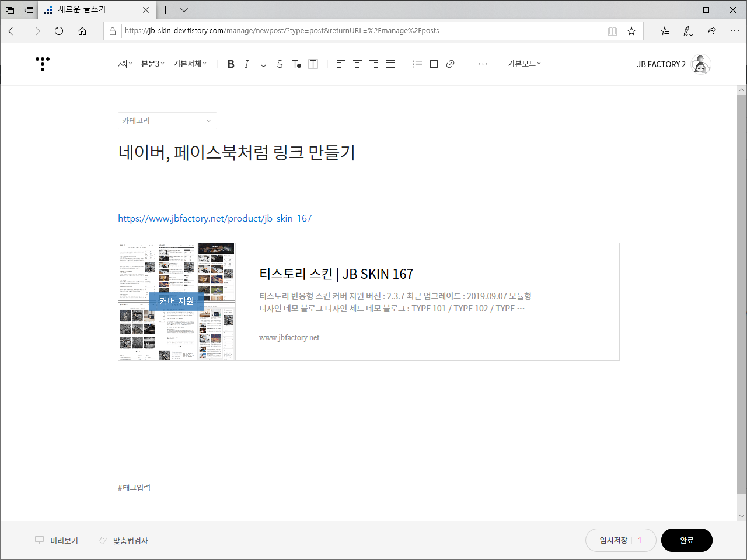Justify text alignment
Image resolution: width=747 pixels, height=560 pixels.
[x=390, y=64]
